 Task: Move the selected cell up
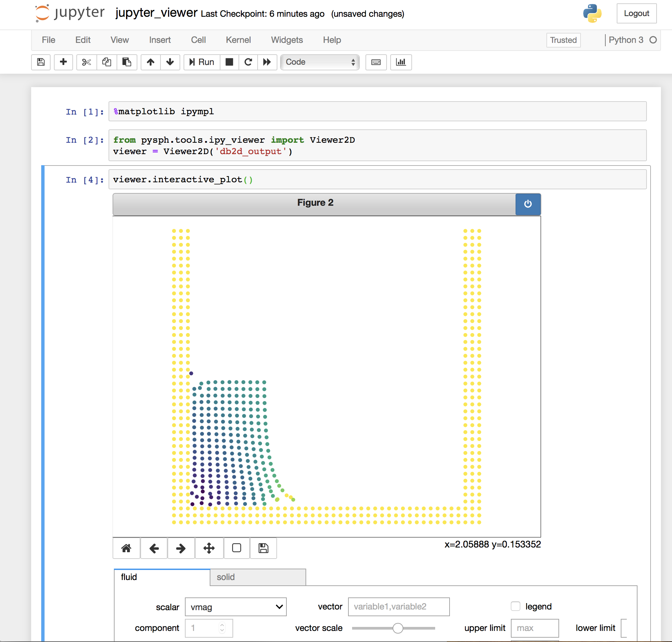(x=150, y=62)
